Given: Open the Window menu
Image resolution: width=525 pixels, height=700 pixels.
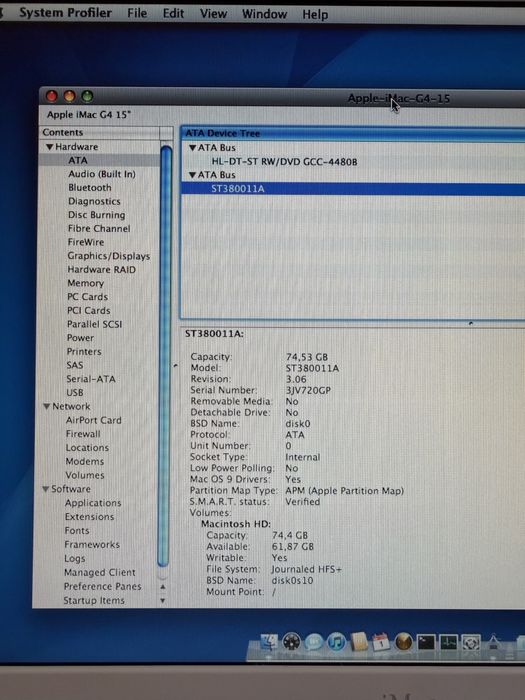Looking at the screenshot, I should pos(264,14).
